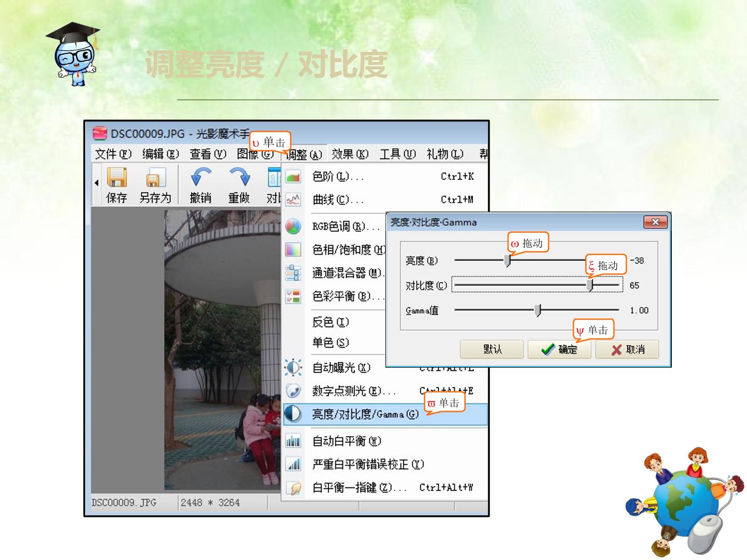Expand toolbar left scroll arrow
Screen dimensions: 747x560
tap(96, 183)
